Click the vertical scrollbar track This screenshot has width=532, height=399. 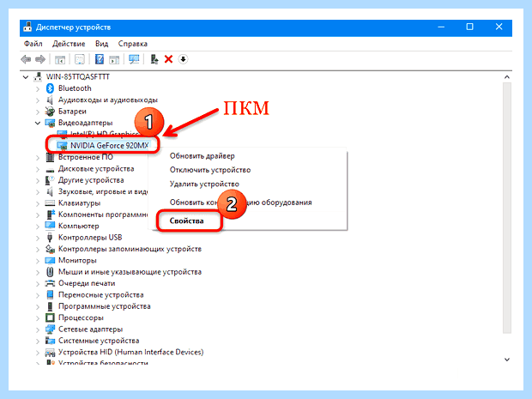507,208
